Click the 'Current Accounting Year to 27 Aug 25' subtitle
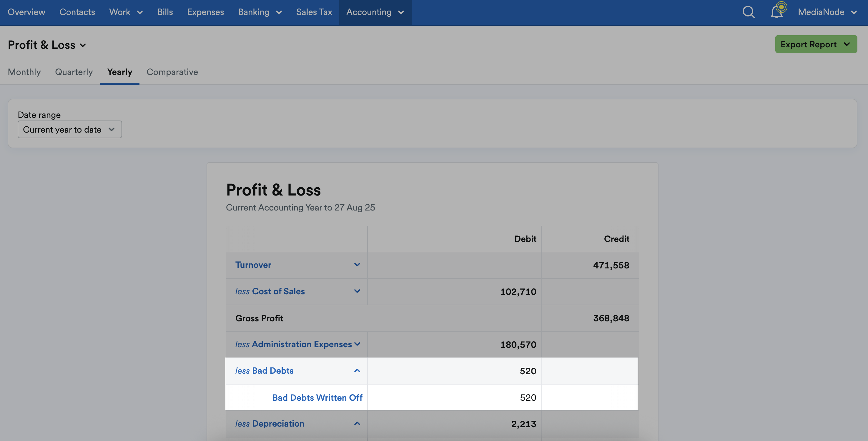The height and width of the screenshot is (441, 868). (300, 207)
